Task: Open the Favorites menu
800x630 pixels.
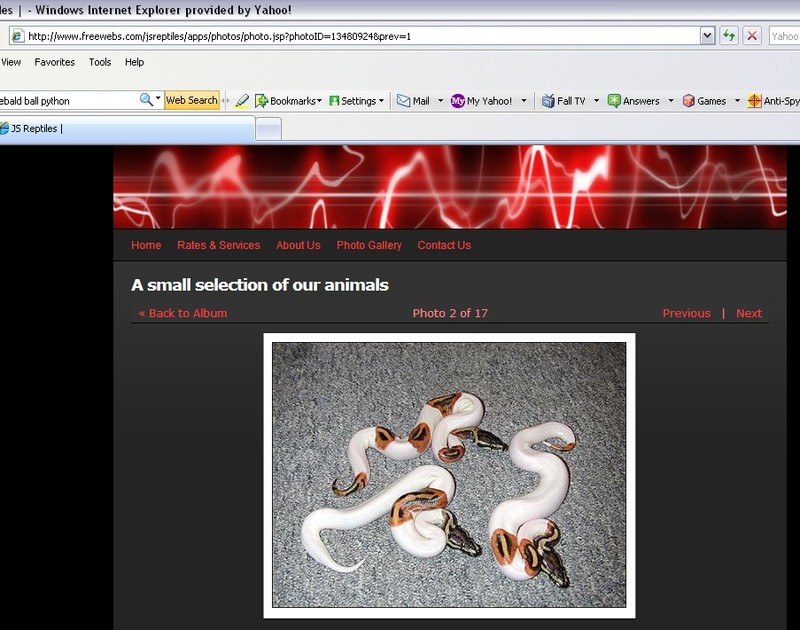Action: pos(55,62)
